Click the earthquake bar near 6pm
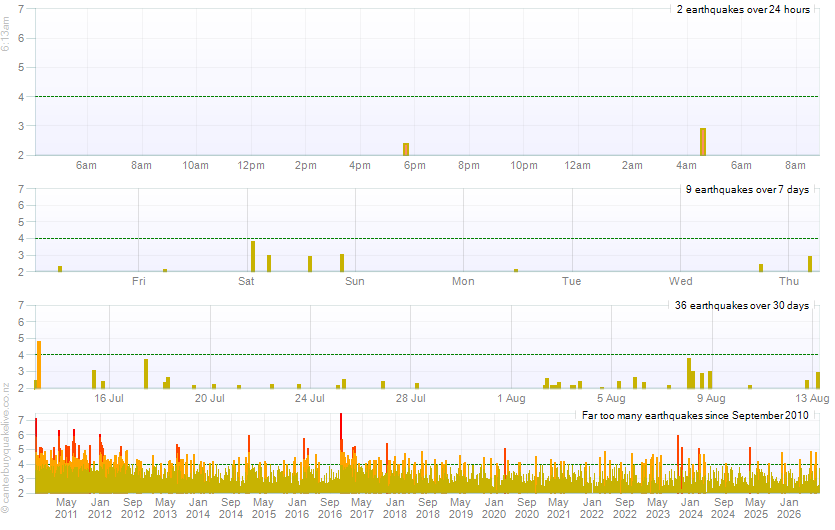The height and width of the screenshot is (530, 835). [406, 149]
